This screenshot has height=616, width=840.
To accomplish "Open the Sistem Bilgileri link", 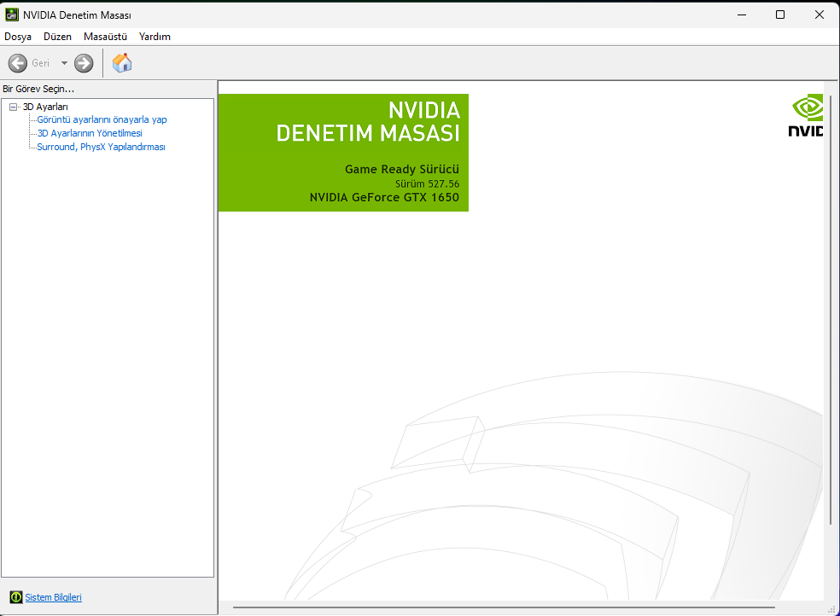I will [53, 597].
